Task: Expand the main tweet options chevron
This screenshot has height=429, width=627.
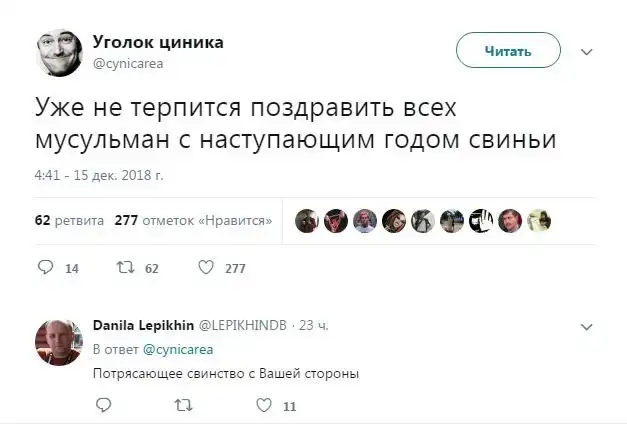Action: 586,52
